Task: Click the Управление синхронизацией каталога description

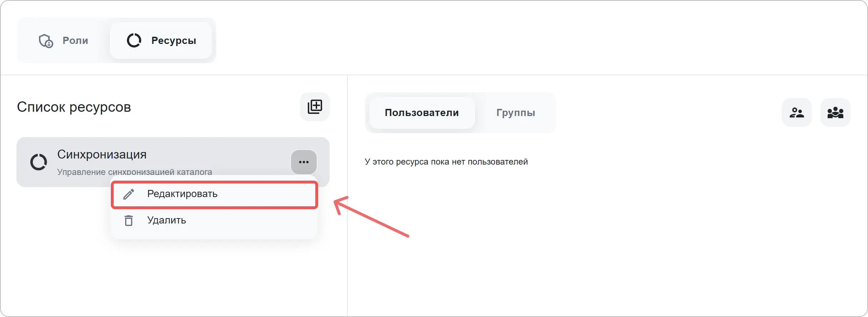Action: [x=135, y=172]
